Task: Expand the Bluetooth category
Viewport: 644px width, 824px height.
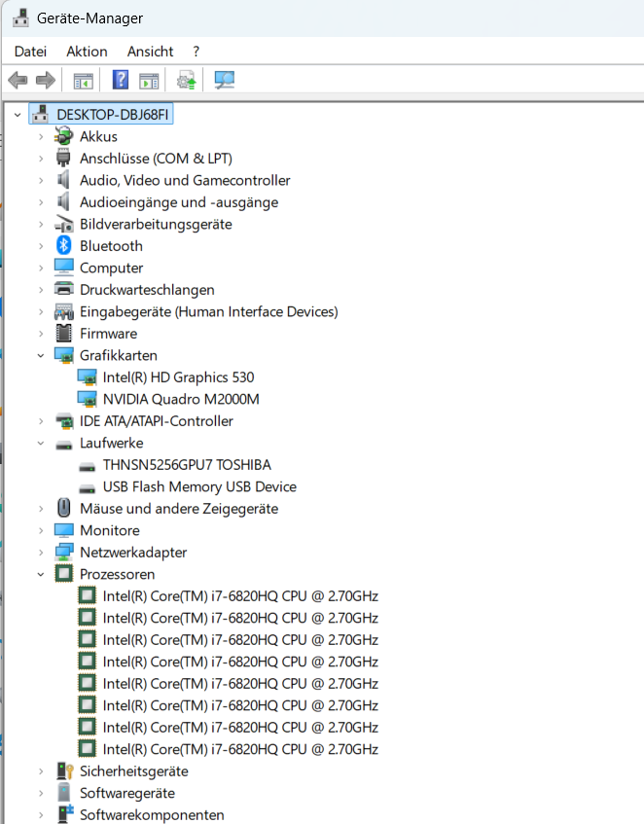Action: [41, 246]
